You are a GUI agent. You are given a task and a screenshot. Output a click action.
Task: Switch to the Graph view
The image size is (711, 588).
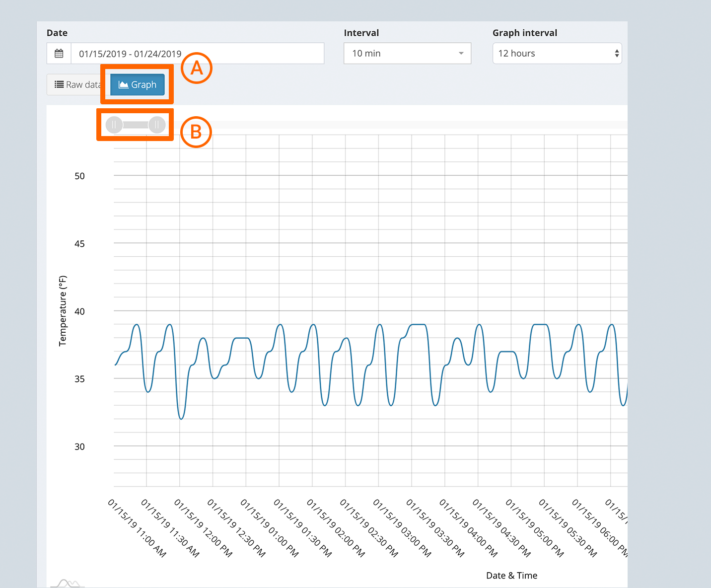138,84
